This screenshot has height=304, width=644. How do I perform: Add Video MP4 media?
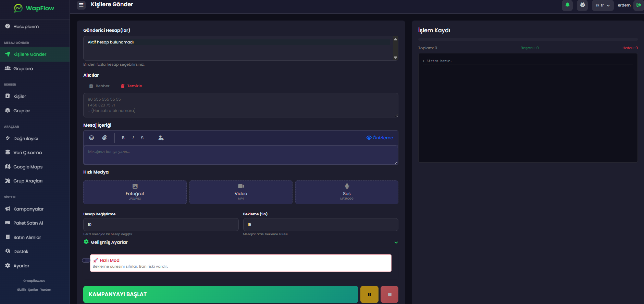coord(241,192)
